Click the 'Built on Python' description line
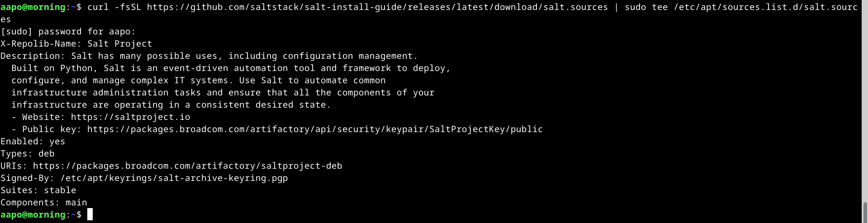 point(231,68)
